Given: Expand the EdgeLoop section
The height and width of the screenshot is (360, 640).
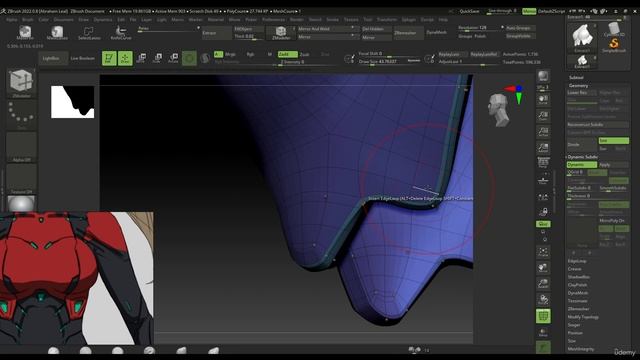Looking at the screenshot, I should (x=577, y=261).
